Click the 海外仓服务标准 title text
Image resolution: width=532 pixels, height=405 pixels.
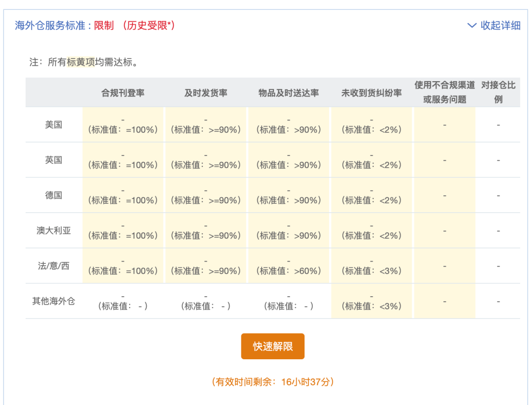(50, 26)
